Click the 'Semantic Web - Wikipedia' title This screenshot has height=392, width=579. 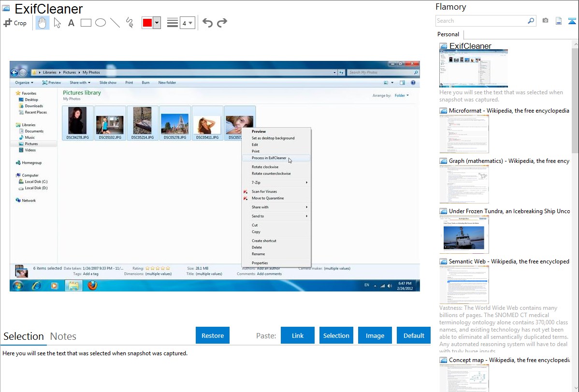509,261
